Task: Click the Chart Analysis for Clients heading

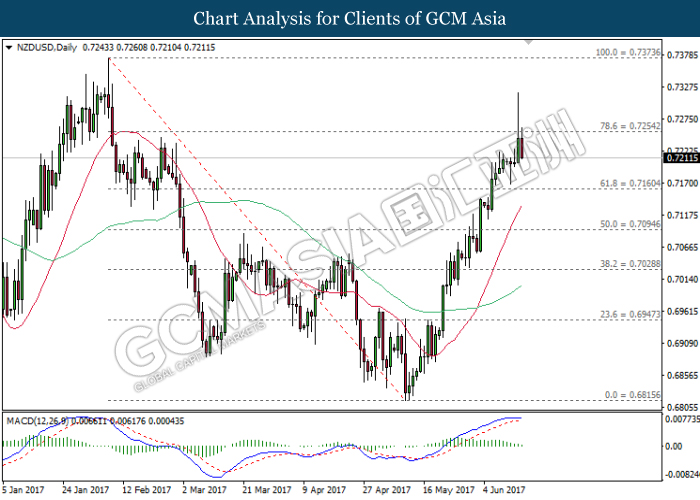Action: point(350,19)
